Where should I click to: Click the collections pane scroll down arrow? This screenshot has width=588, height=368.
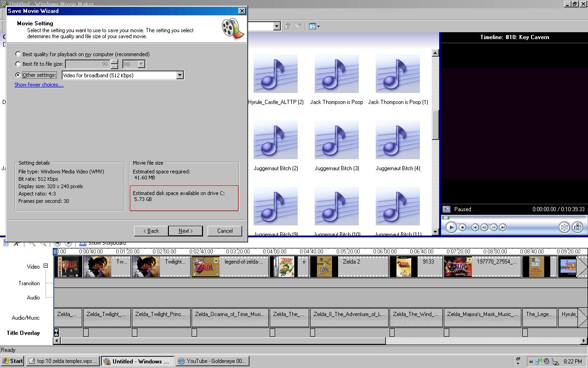coord(435,232)
